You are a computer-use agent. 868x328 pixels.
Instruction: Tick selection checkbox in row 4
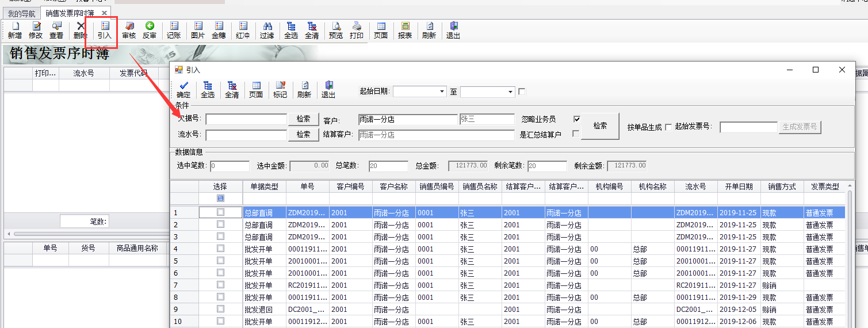[220, 249]
